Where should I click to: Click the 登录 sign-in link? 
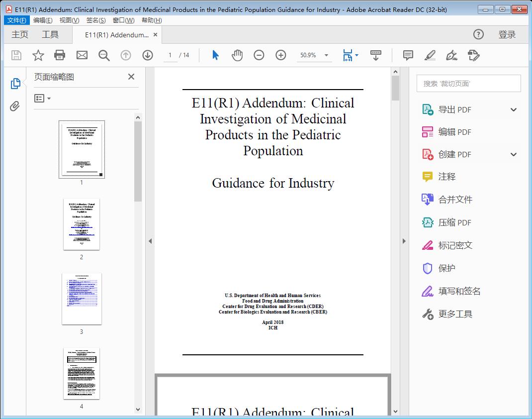508,34
